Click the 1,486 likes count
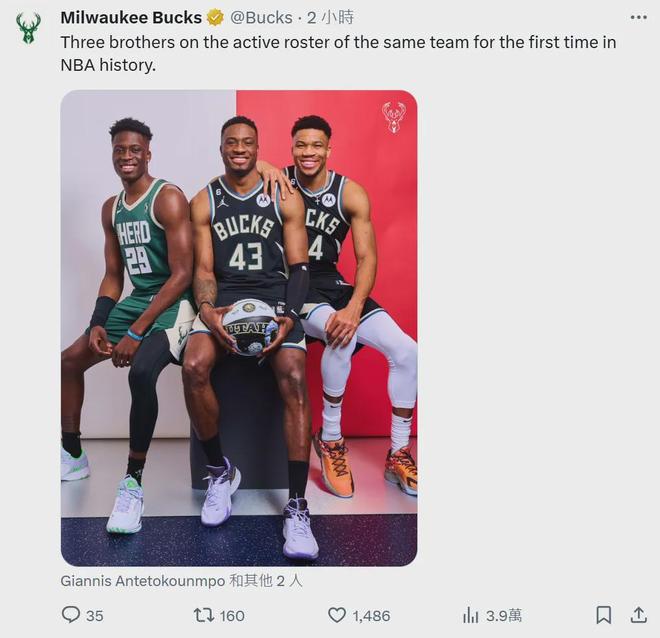The image size is (660, 638). pos(371,615)
